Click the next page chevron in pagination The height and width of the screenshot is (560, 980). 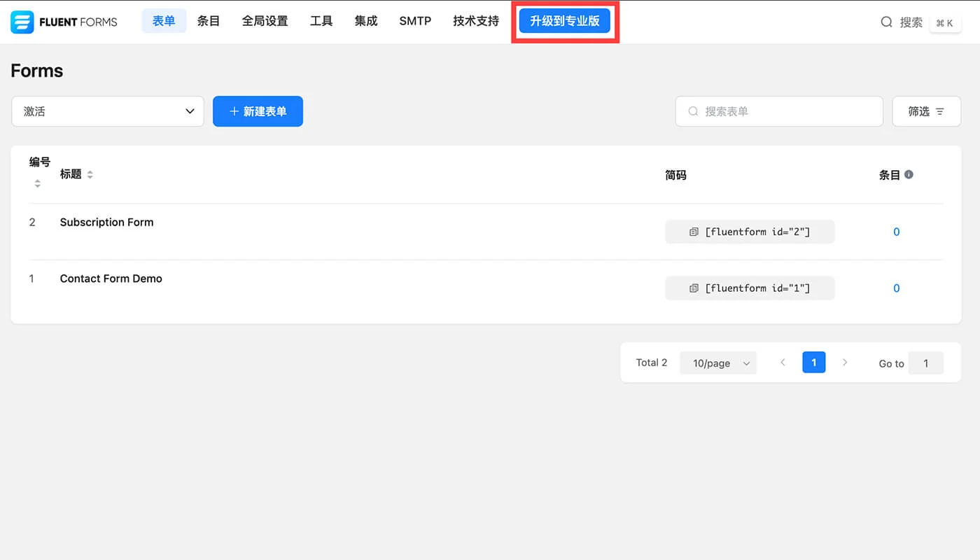(845, 362)
